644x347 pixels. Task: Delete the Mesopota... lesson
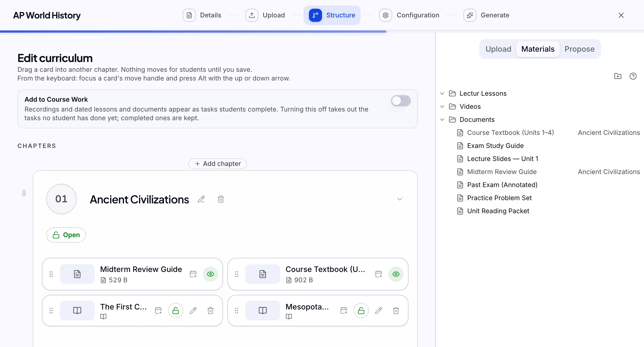(x=396, y=311)
